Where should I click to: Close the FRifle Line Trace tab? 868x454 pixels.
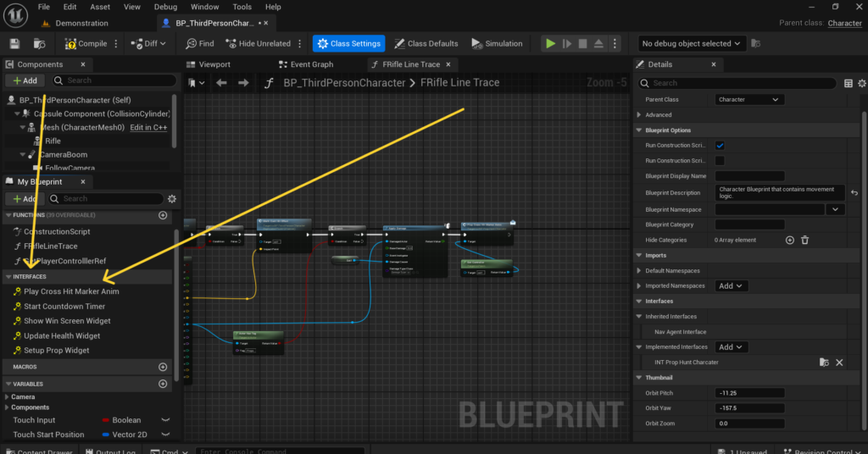(x=448, y=64)
